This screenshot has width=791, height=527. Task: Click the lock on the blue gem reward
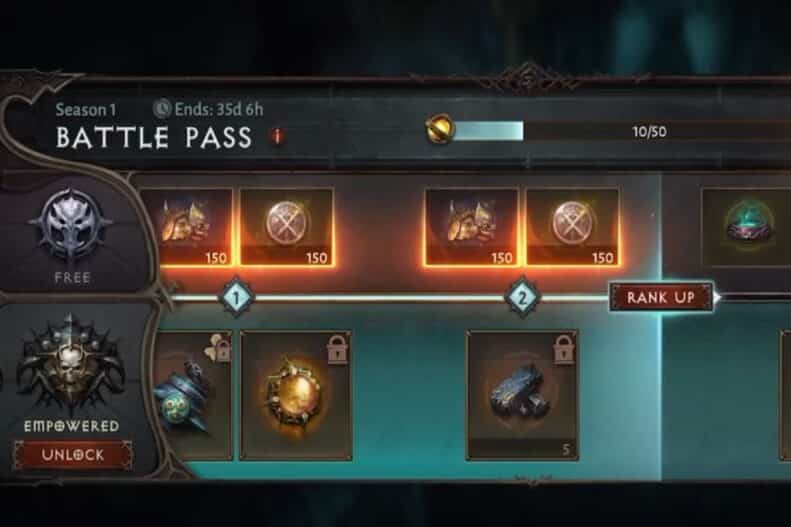coord(220,347)
